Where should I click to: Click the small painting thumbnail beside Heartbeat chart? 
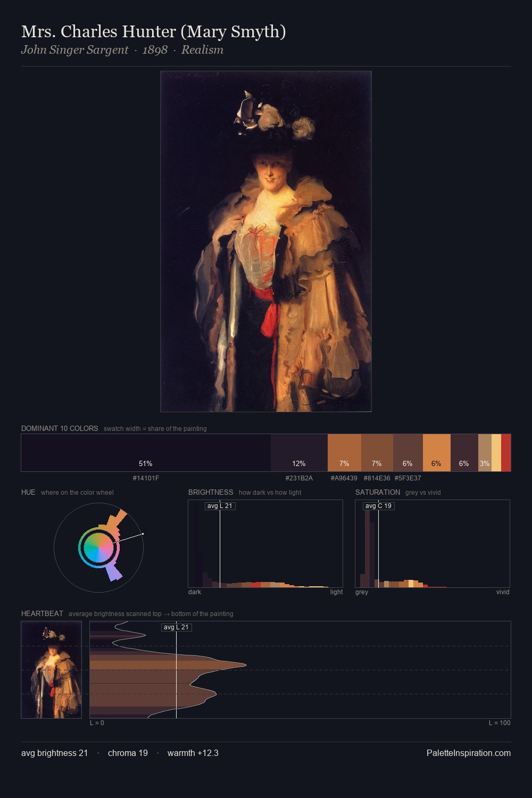coord(52,670)
